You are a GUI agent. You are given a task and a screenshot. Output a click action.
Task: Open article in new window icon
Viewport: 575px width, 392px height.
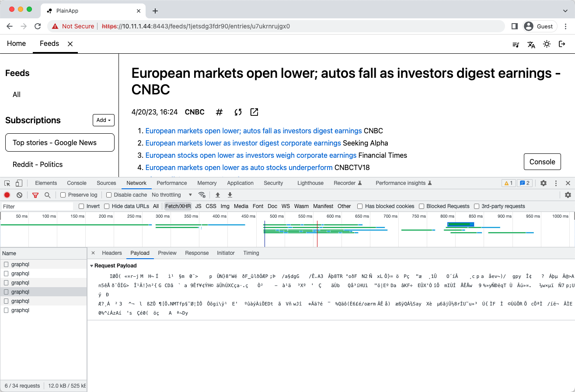254,112
